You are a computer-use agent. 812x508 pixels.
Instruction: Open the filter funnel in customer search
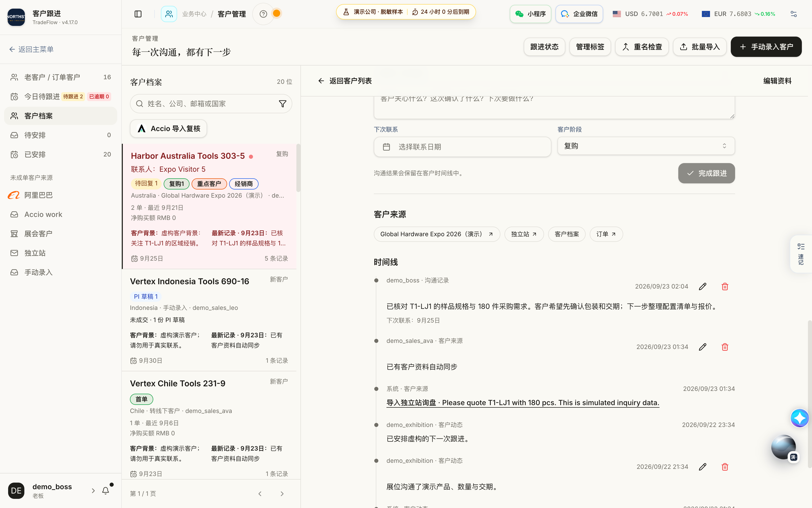[x=282, y=104]
